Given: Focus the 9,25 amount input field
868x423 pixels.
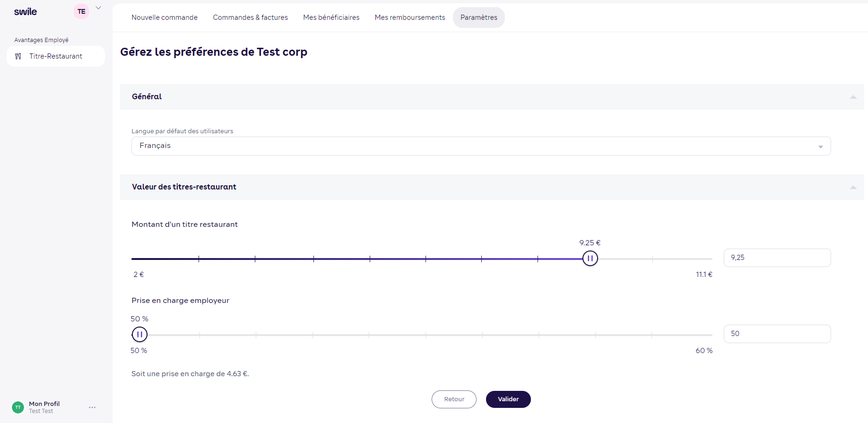Looking at the screenshot, I should [777, 258].
